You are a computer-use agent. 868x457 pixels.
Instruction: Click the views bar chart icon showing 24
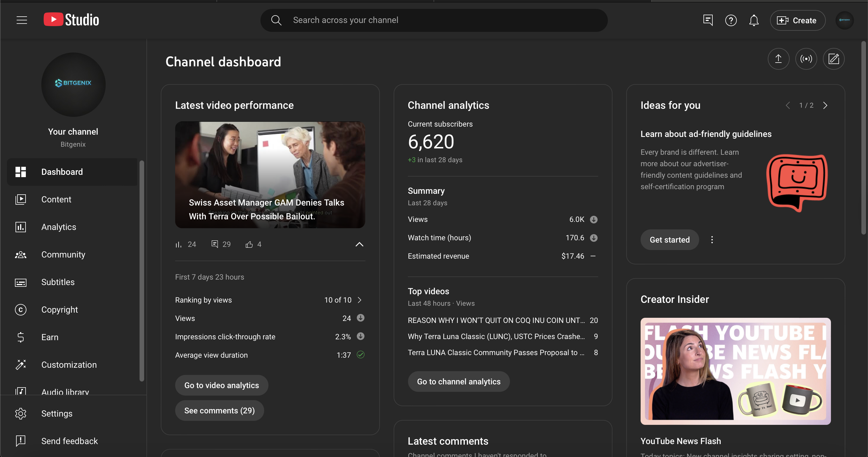[x=178, y=245]
